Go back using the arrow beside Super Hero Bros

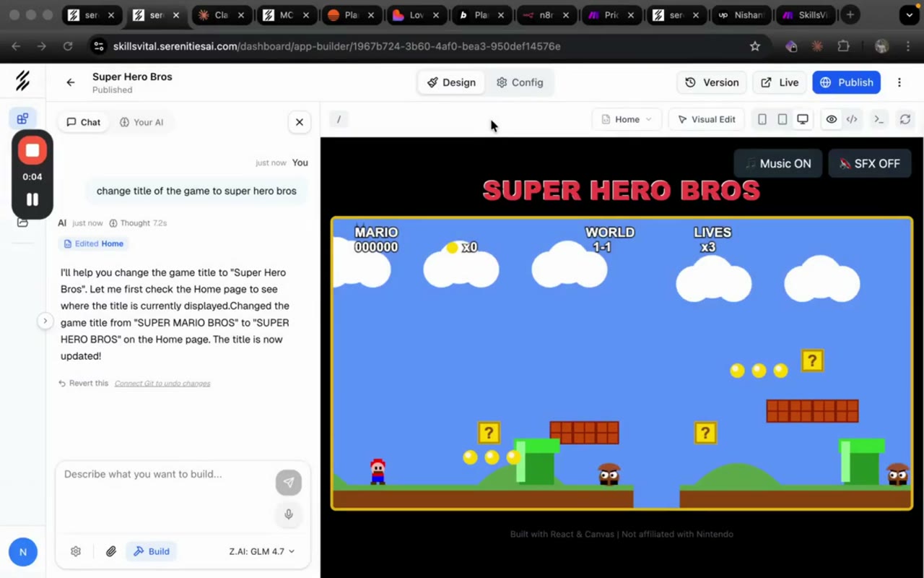click(71, 82)
